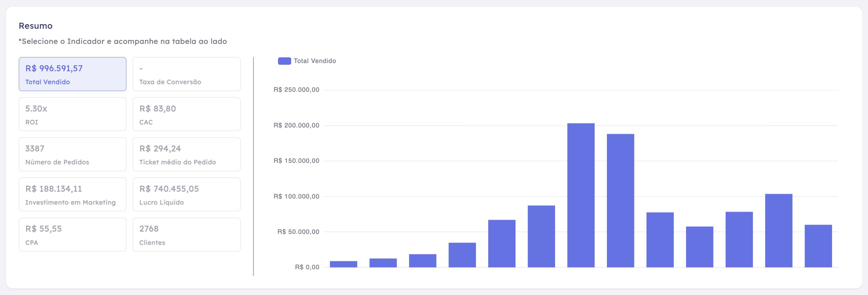This screenshot has height=295, width=868.
Task: Select the Taxa de Conversão card
Action: click(x=186, y=74)
